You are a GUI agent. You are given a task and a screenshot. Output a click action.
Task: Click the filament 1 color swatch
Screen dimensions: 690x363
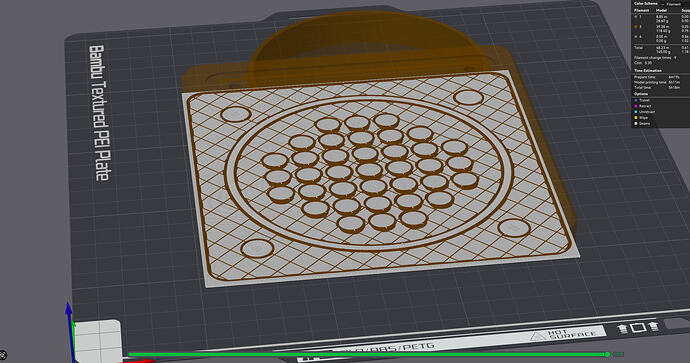click(636, 17)
